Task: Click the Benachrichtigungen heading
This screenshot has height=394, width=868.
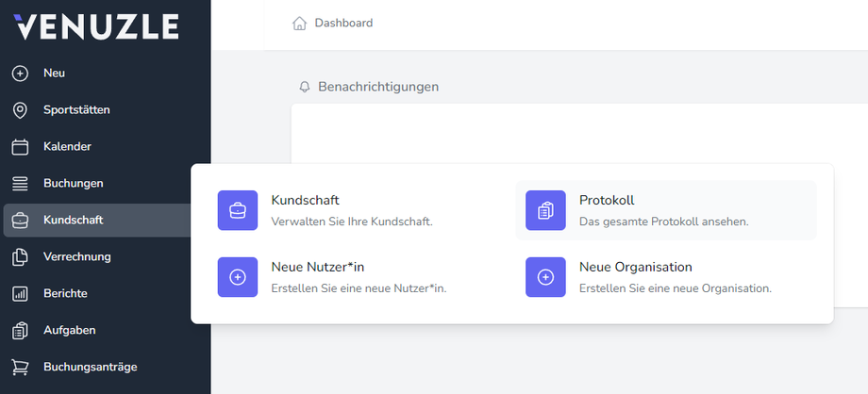Action: click(x=378, y=87)
